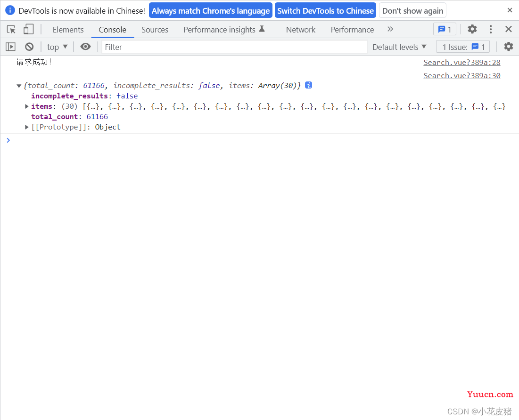519x420 pixels.
Task: Clear the console with the ban icon
Action: [x=29, y=47]
